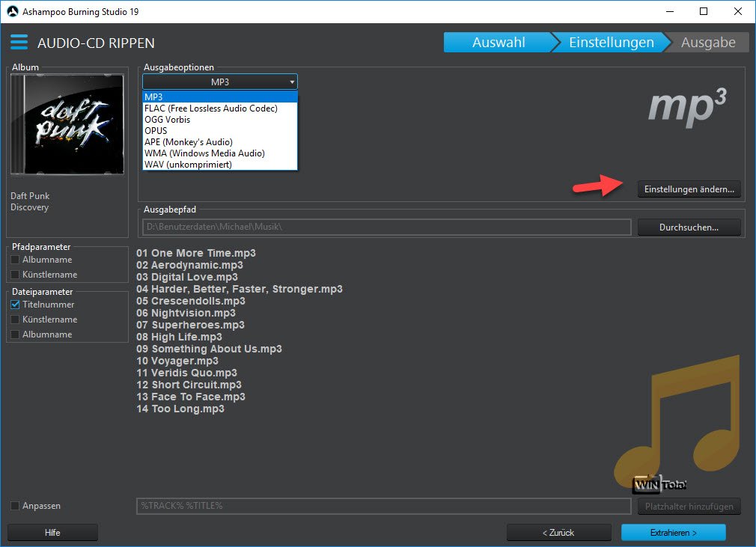Select track 11 Veridis Quo.mp3
This screenshot has height=547, width=756.
click(186, 373)
